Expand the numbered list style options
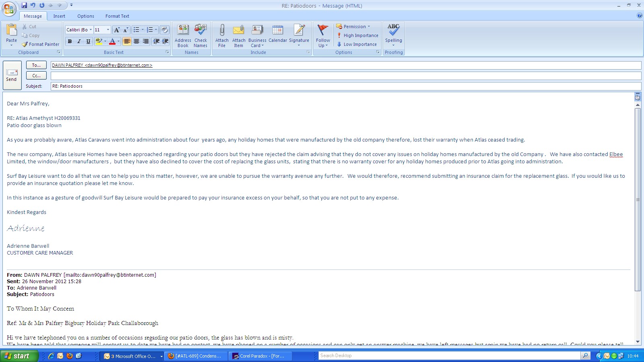The image size is (644, 362). [x=156, y=30]
